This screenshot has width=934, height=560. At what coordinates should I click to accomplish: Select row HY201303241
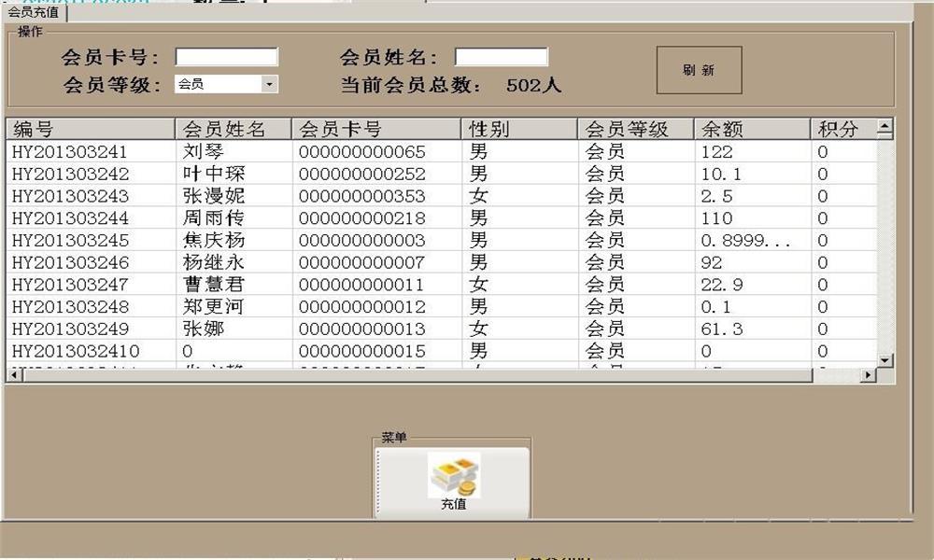pyautogui.click(x=442, y=152)
